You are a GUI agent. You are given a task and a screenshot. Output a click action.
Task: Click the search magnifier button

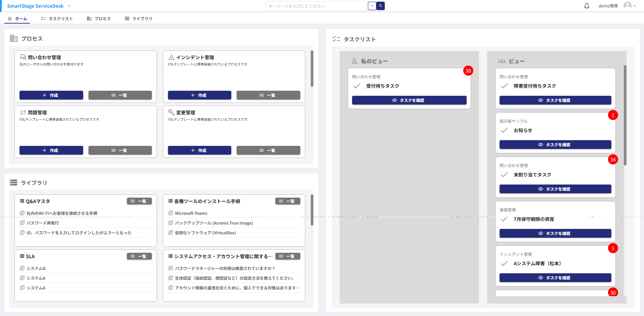click(381, 6)
